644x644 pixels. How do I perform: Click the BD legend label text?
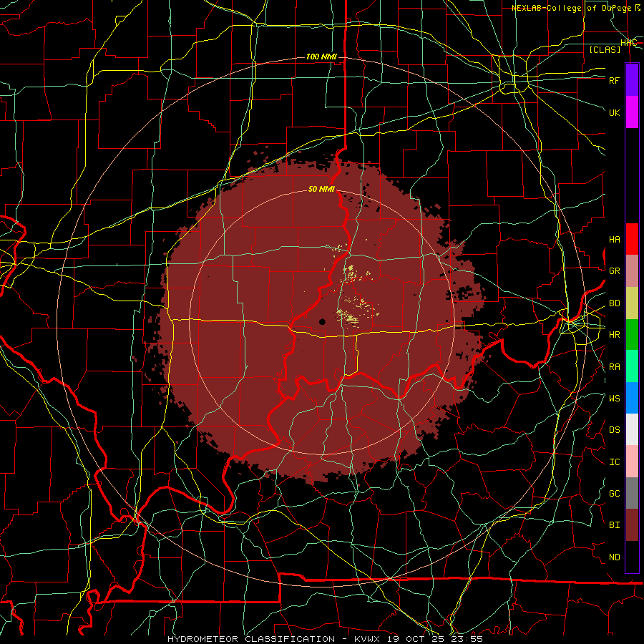(614, 303)
